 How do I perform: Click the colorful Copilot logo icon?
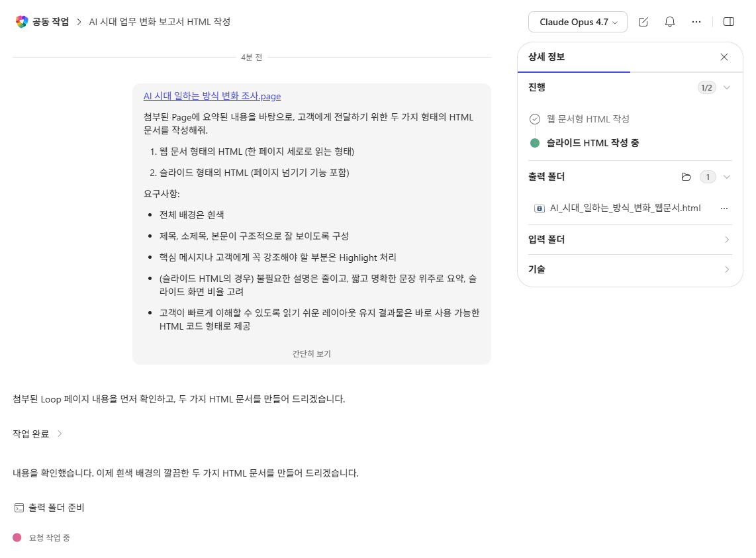22,22
